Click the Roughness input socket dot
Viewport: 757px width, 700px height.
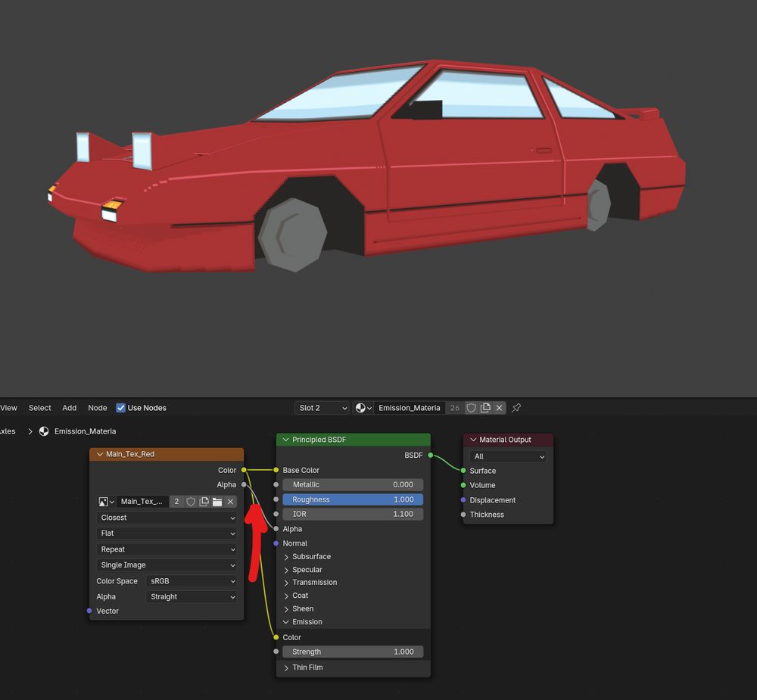tap(276, 499)
